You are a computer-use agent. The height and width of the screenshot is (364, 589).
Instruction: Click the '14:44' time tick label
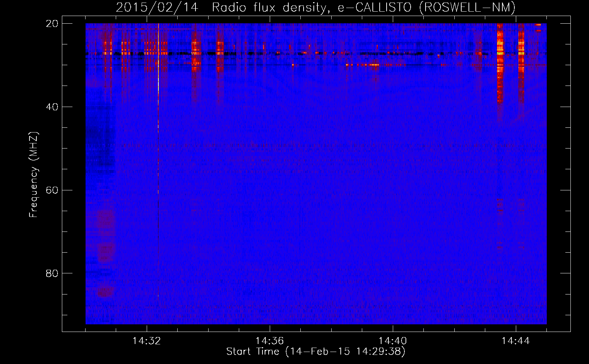[516, 341]
